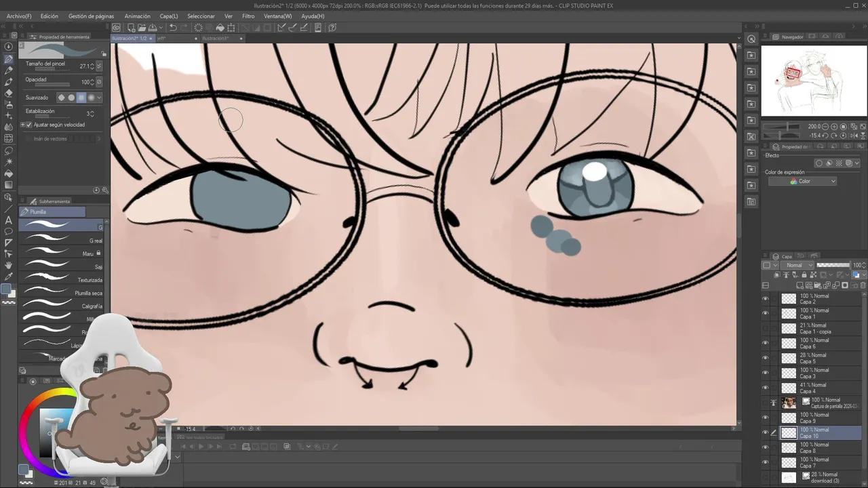Select the Lasso selection tool

pyautogui.click(x=9, y=150)
